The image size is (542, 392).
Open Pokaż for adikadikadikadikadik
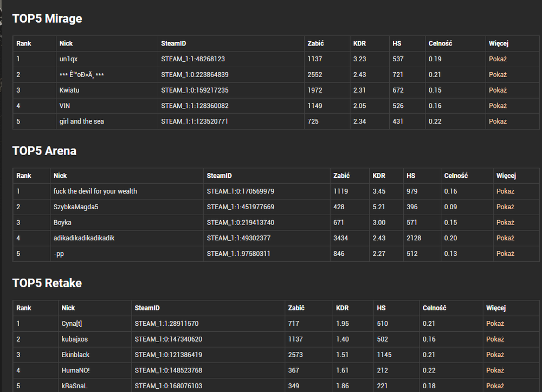505,238
